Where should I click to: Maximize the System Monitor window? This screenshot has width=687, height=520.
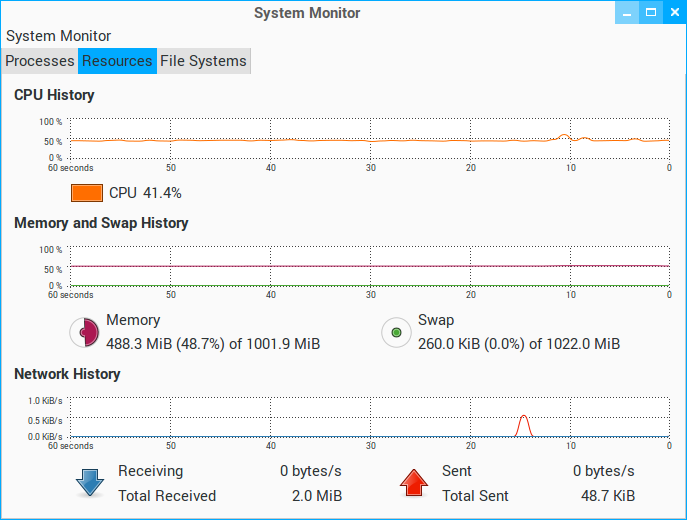tap(650, 13)
